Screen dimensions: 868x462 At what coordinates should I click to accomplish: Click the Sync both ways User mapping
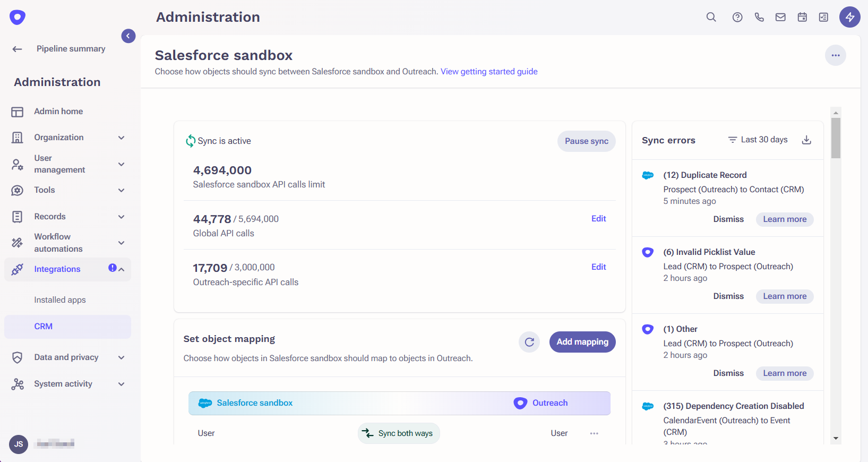399,433
